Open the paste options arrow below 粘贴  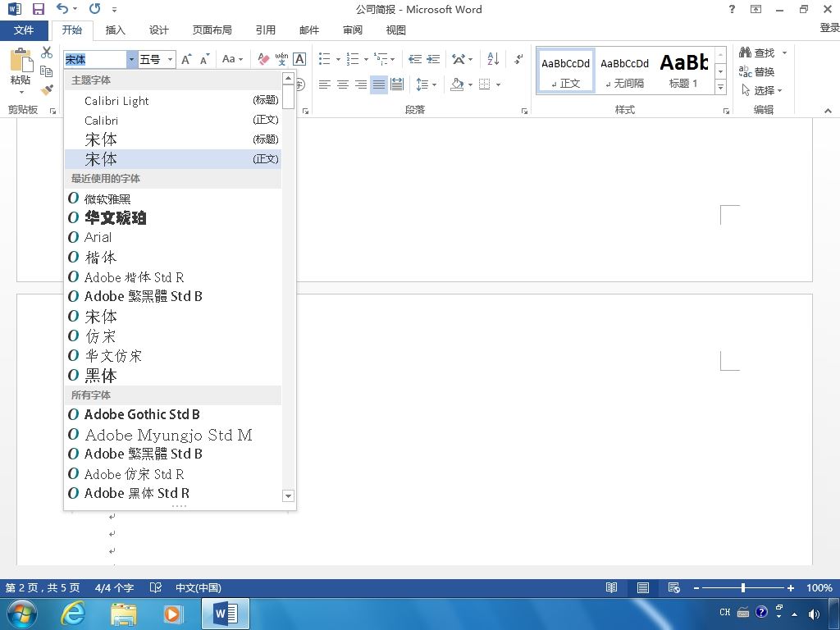[x=21, y=92]
